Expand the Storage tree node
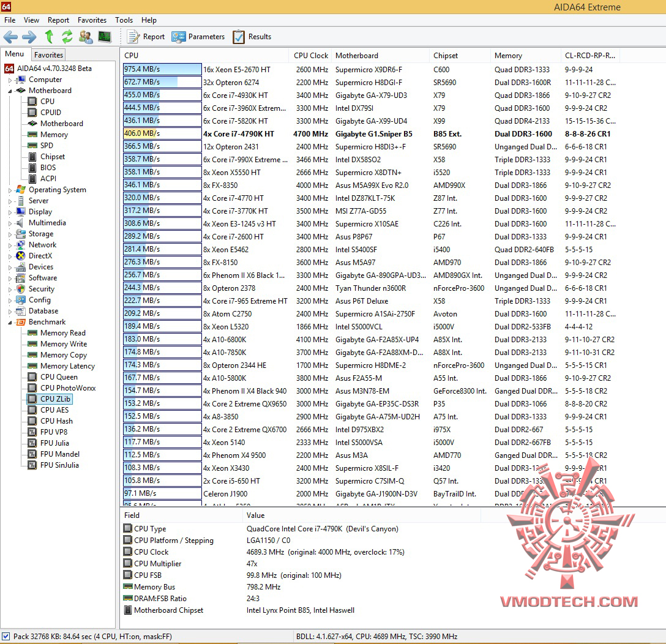The image size is (666, 644). (x=10, y=234)
